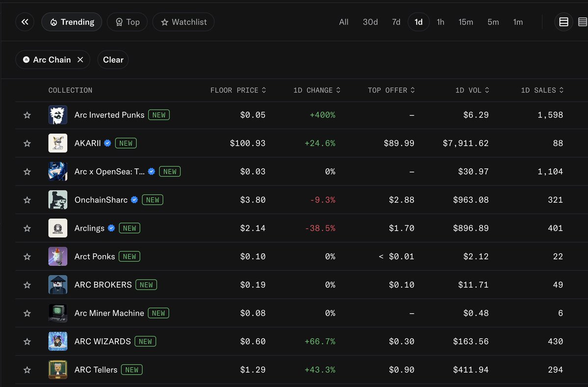Open the ARC Tellers collection name
Image resolution: width=588 pixels, height=387 pixels.
pyautogui.click(x=96, y=370)
